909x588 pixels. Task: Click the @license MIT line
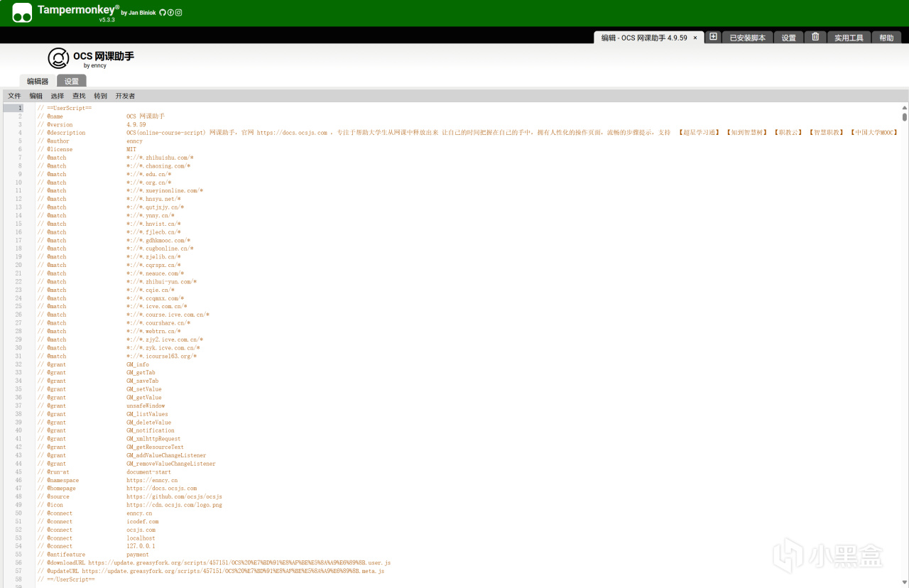point(87,149)
